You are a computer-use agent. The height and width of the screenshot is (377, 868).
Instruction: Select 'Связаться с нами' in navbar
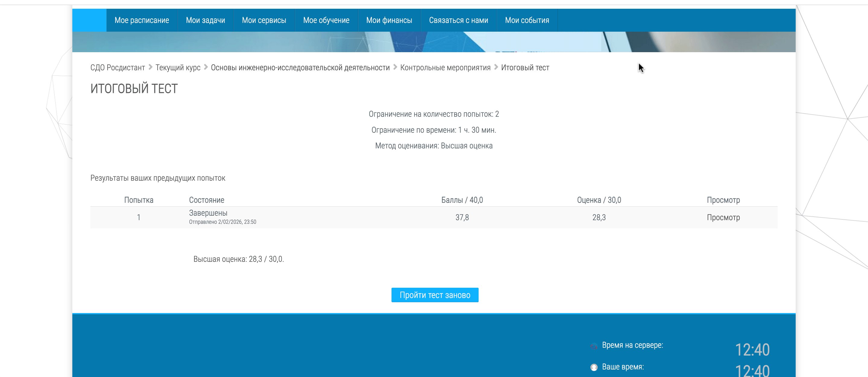(458, 20)
